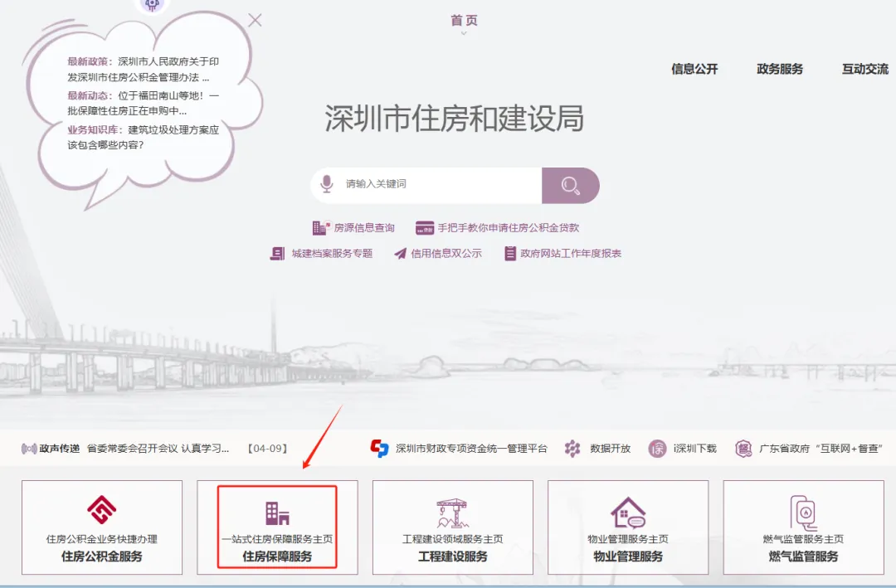This screenshot has width=896, height=588.
Task: Open the 信用信息双公示 link
Action: (446, 254)
